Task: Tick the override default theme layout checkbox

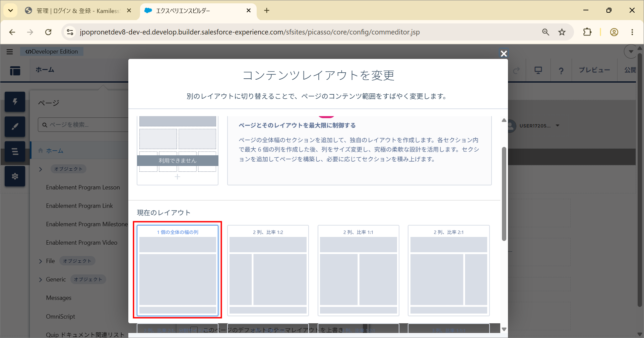Action: [194, 330]
